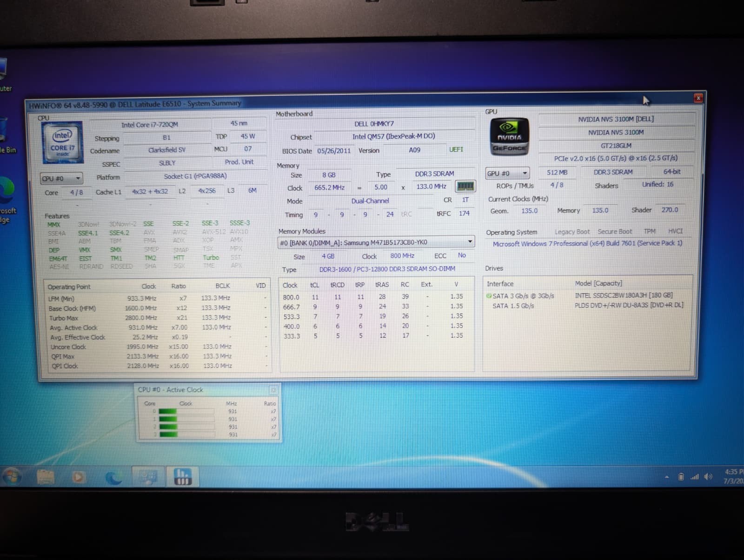Click the 512 MB video memory value
This screenshot has width=744, height=560.
click(557, 172)
